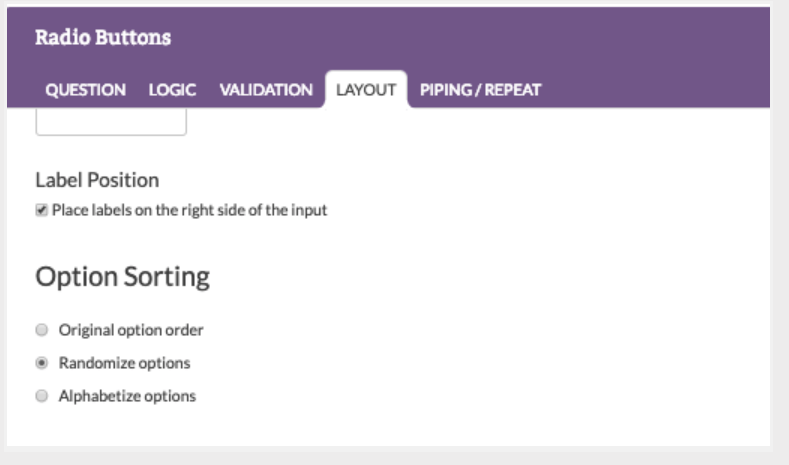The height and width of the screenshot is (465, 789).
Task: Click the Option Sorting heading
Action: point(122,277)
